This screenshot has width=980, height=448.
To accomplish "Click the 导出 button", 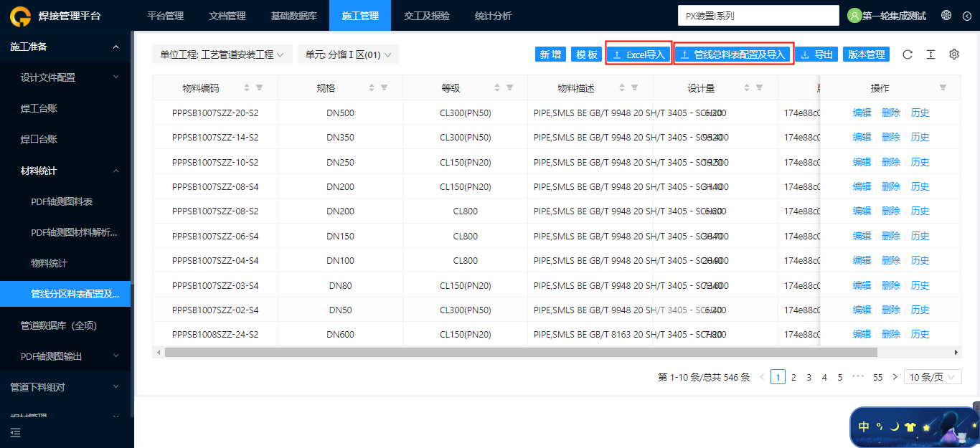I will (x=816, y=54).
